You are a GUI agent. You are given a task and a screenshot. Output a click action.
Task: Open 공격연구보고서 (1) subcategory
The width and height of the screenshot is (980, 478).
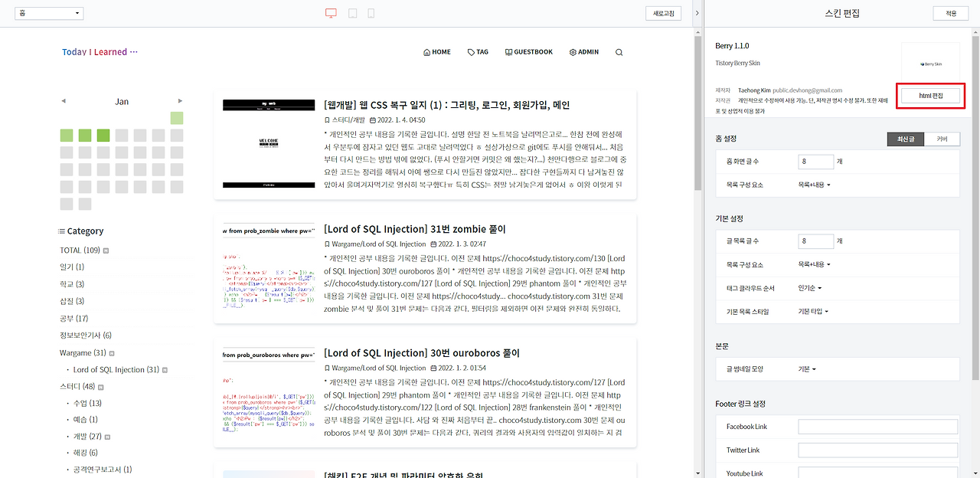tap(103, 470)
